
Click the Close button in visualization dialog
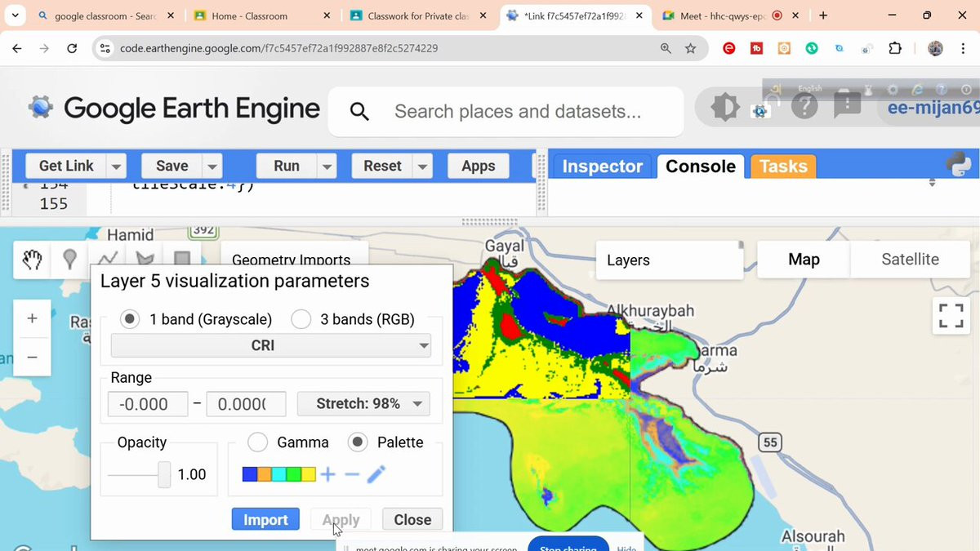click(412, 520)
